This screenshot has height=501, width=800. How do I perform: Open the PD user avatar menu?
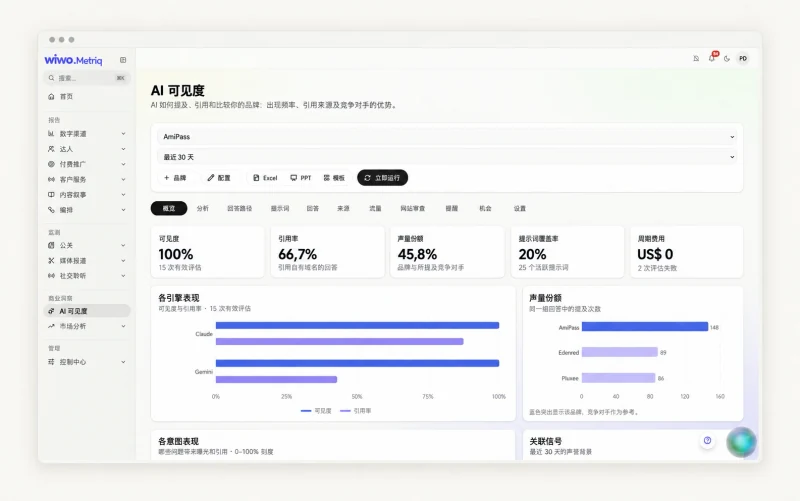[743, 59]
